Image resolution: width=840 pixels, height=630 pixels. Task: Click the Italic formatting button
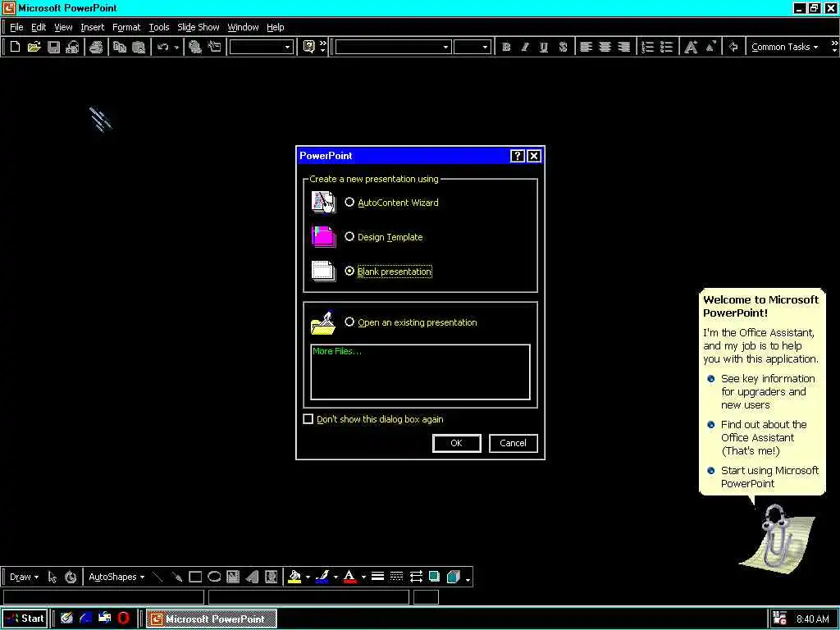coord(525,47)
